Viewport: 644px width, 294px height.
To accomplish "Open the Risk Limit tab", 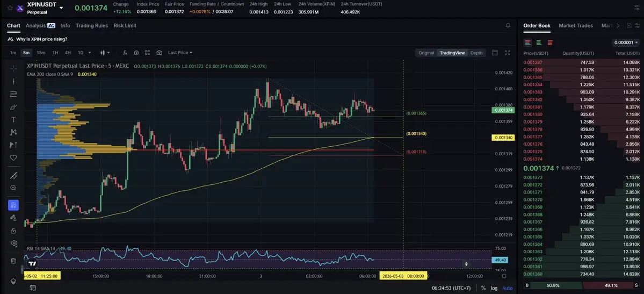I will (x=125, y=25).
